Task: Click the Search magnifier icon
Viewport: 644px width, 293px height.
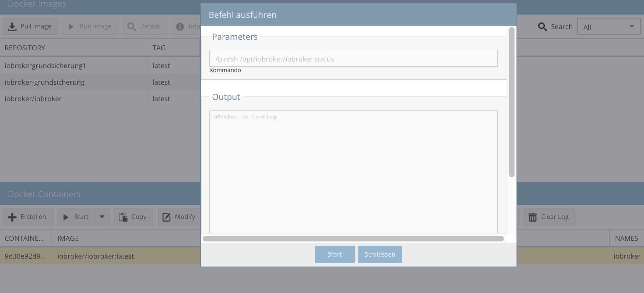Action: tap(542, 27)
